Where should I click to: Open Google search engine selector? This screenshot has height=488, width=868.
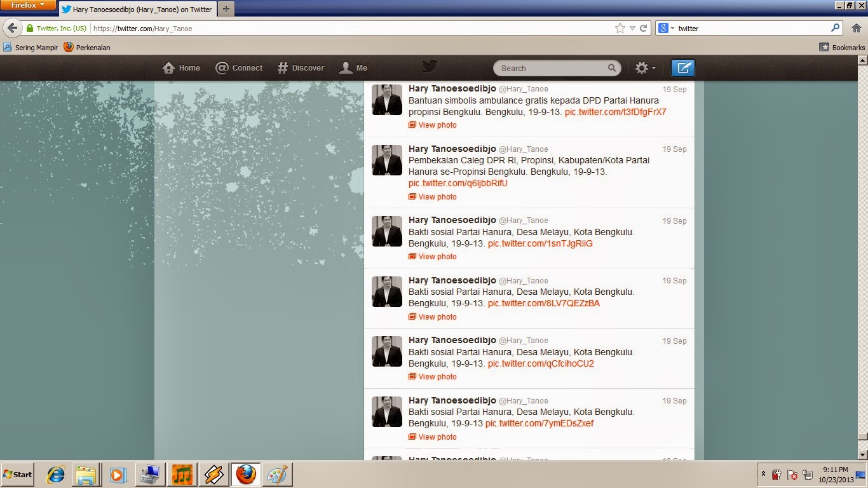[x=666, y=28]
